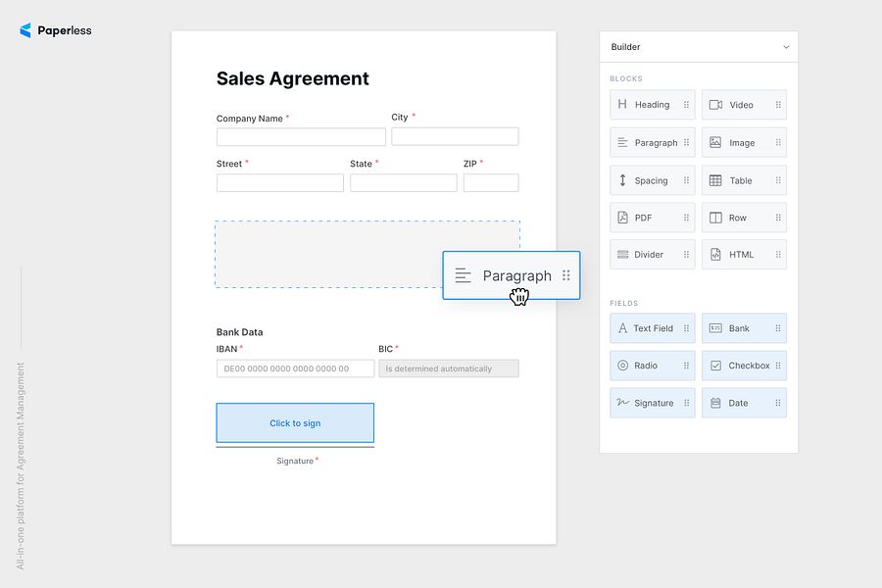
Task: Click the drag handle on Table block
Action: tap(778, 180)
